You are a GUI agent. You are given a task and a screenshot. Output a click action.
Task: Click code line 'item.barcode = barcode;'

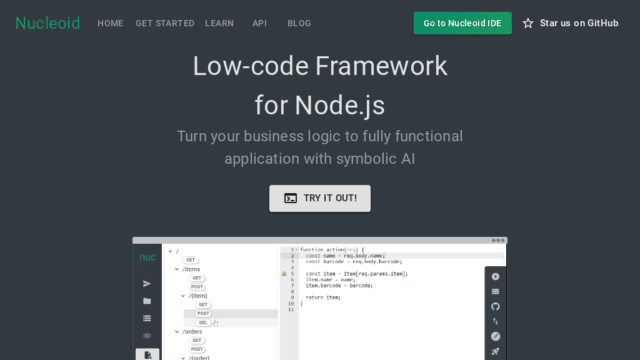coord(339,286)
